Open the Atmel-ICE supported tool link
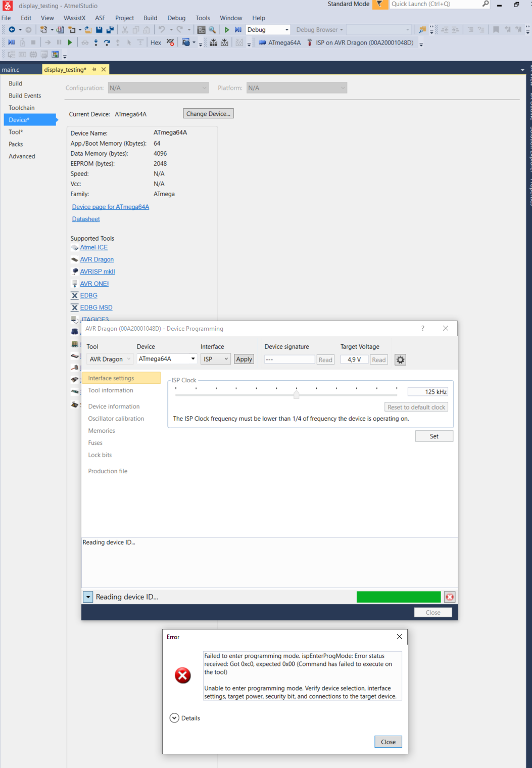 coord(94,247)
